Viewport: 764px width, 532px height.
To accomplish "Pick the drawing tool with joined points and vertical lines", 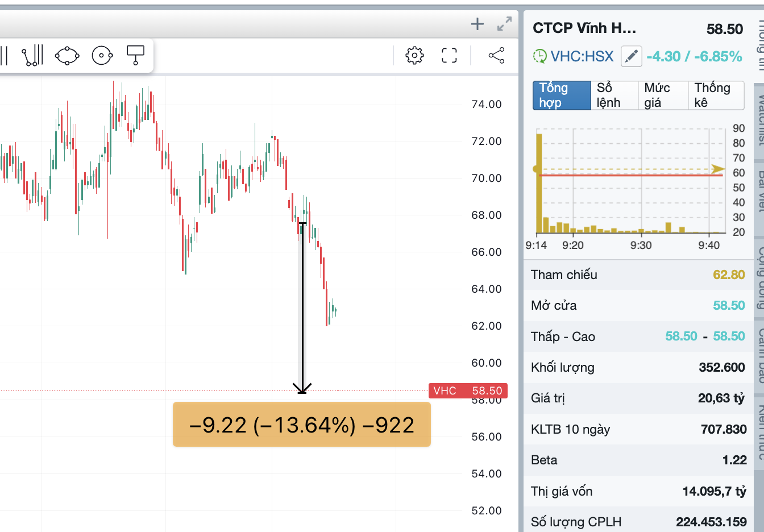I will tap(32, 55).
